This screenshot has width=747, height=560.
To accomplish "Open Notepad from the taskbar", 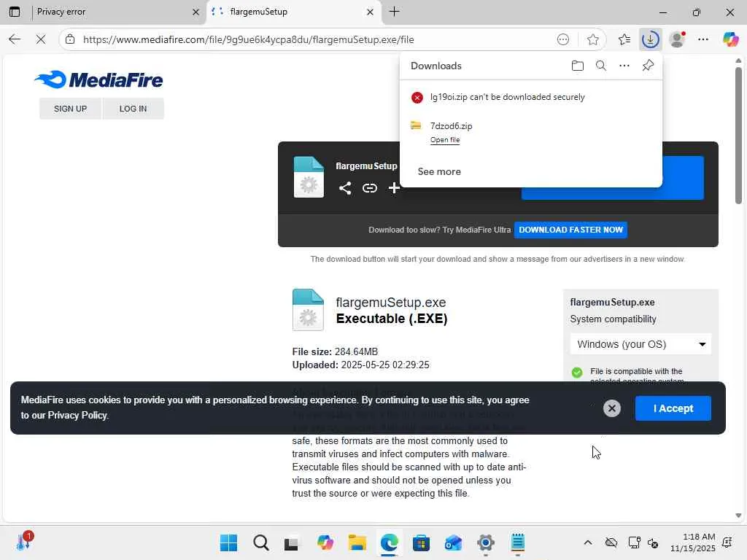I will pos(517,542).
